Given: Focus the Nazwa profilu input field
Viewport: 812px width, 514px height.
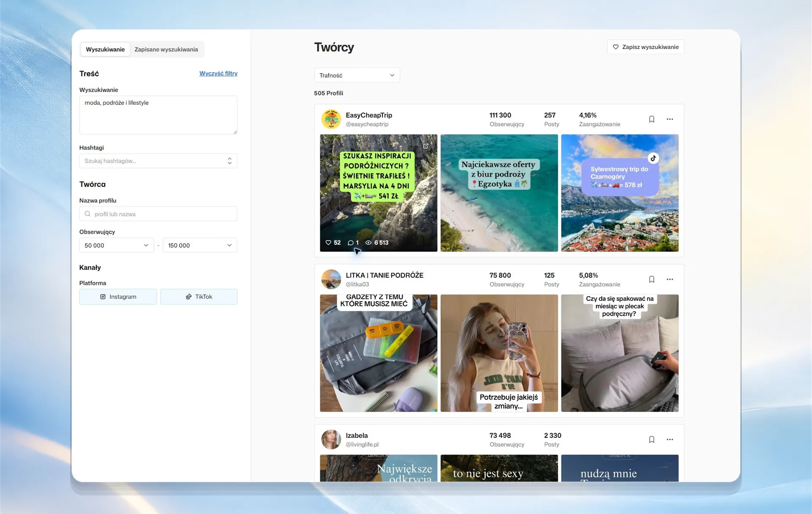Looking at the screenshot, I should tap(158, 214).
